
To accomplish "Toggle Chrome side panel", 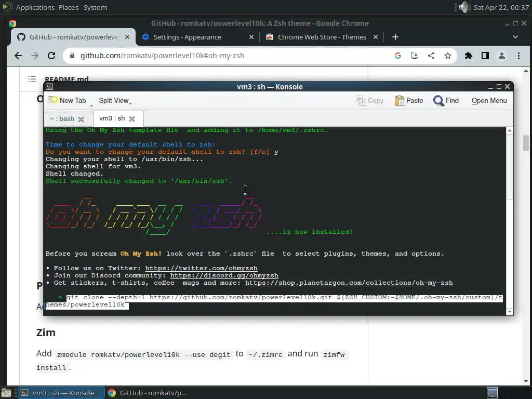I will [x=485, y=56].
